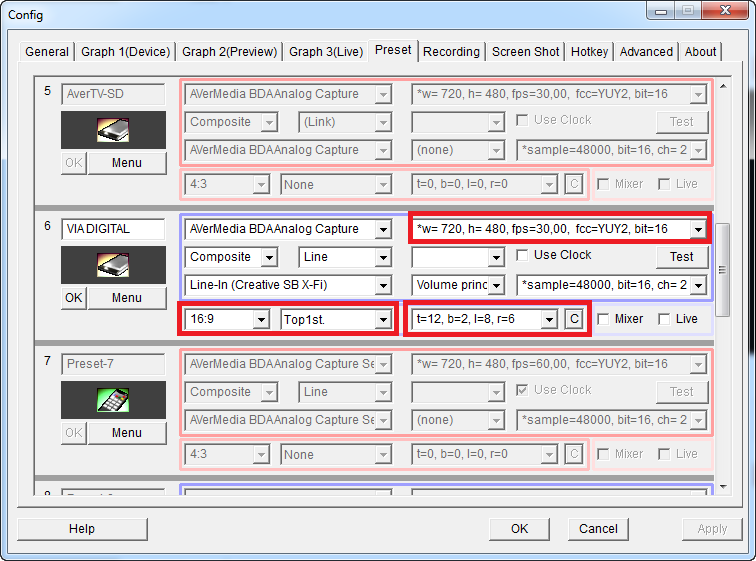
Task: Click the scroll down arrow of preset list
Action: click(723, 487)
